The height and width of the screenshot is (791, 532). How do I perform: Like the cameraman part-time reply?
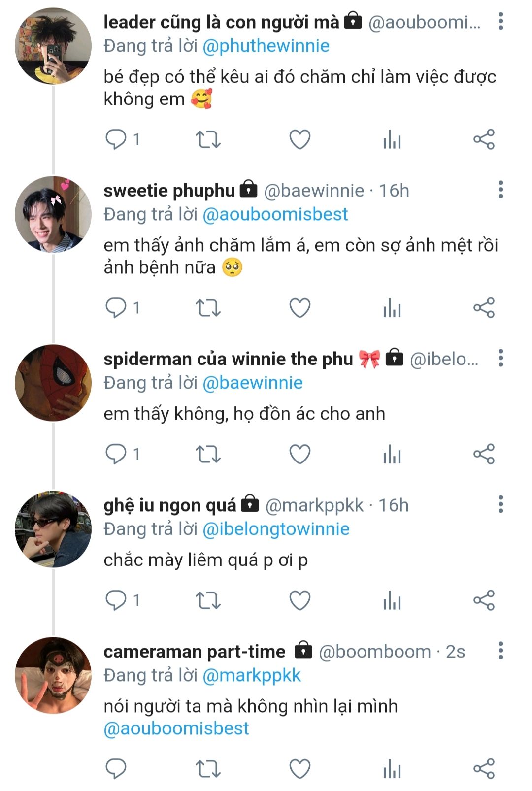[299, 769]
